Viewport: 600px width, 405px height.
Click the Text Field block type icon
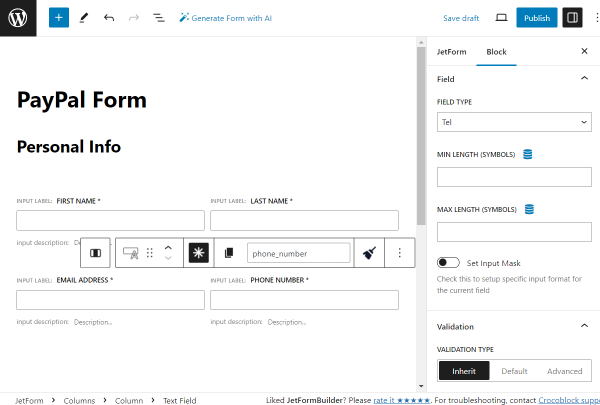pyautogui.click(x=130, y=253)
